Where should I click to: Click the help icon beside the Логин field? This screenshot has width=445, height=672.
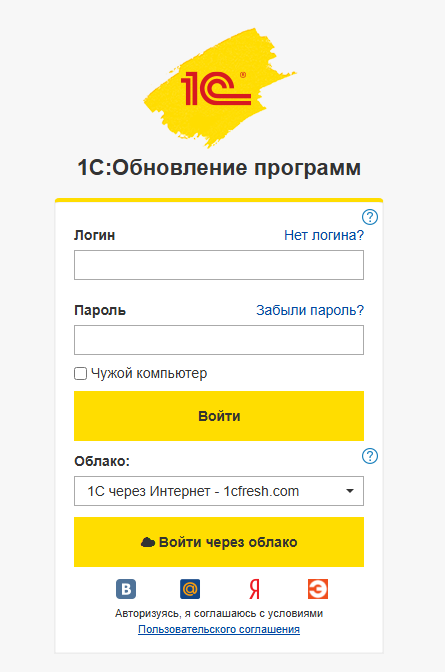click(x=370, y=217)
